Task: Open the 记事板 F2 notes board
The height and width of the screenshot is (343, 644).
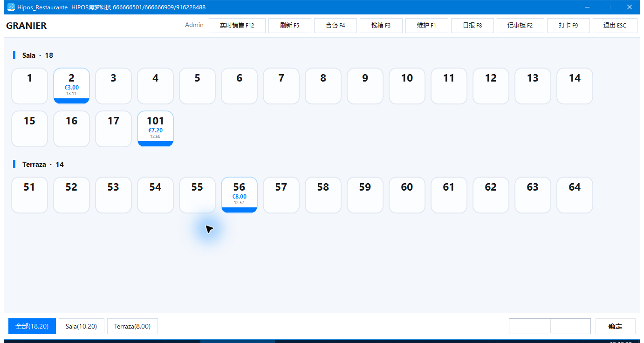Action: click(x=521, y=26)
